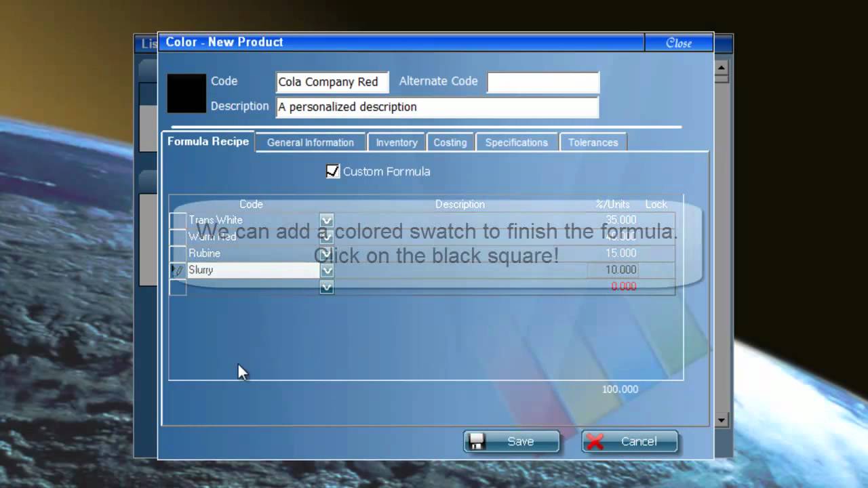Select the Trans White row header box
The height and width of the screenshot is (488, 868).
point(178,220)
